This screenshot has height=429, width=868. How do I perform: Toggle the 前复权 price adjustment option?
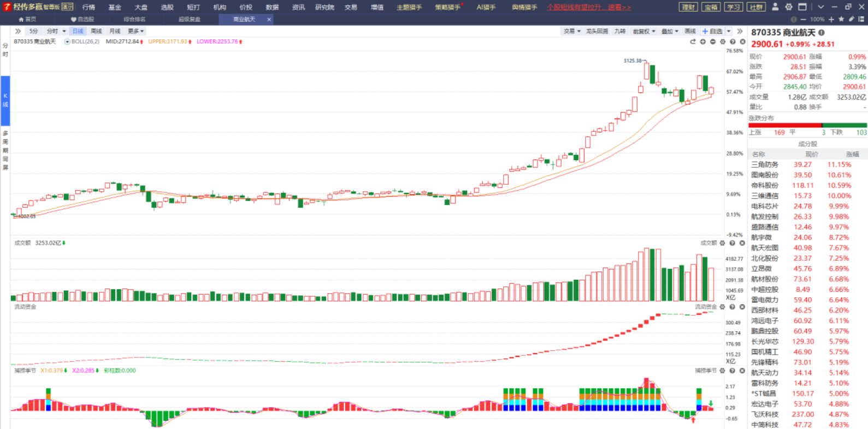click(x=643, y=31)
